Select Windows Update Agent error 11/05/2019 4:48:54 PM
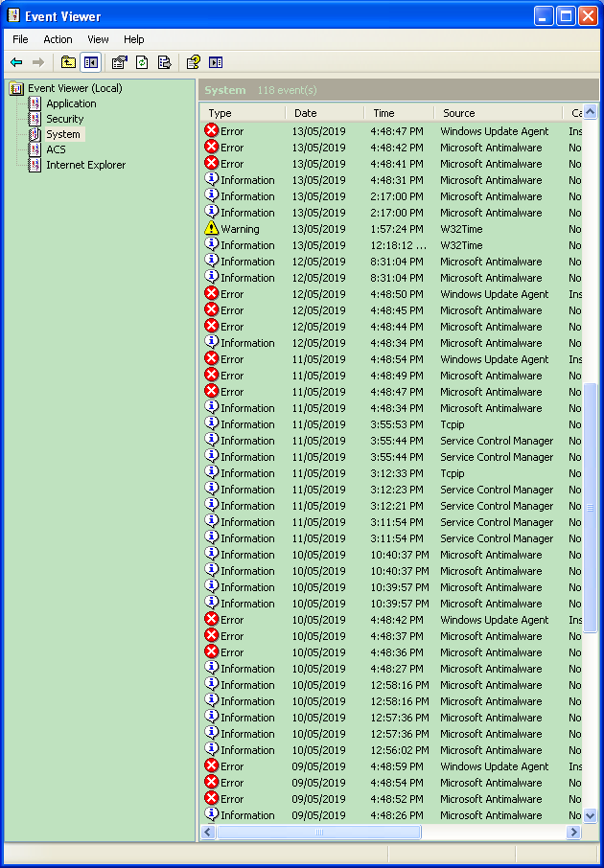The image size is (604, 868). click(x=391, y=359)
